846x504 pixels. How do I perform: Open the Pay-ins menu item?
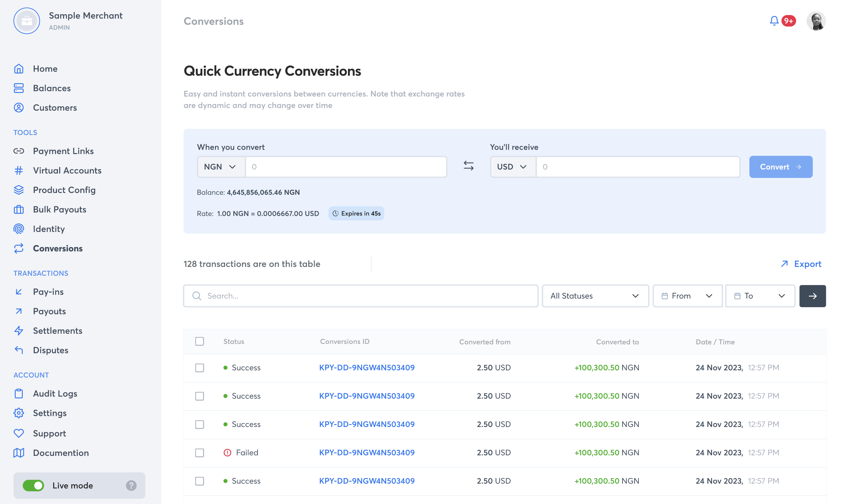(48, 292)
